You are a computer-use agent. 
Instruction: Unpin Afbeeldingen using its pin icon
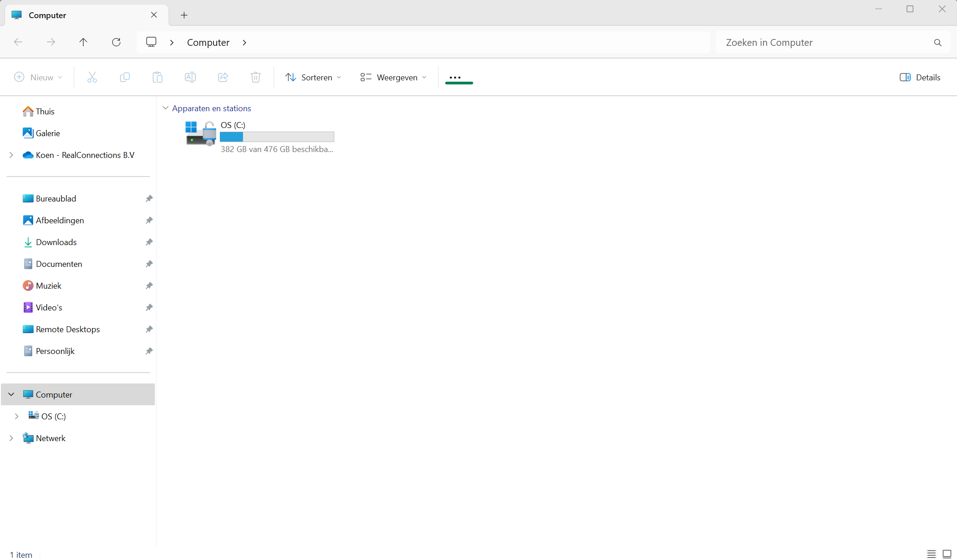pos(149,221)
